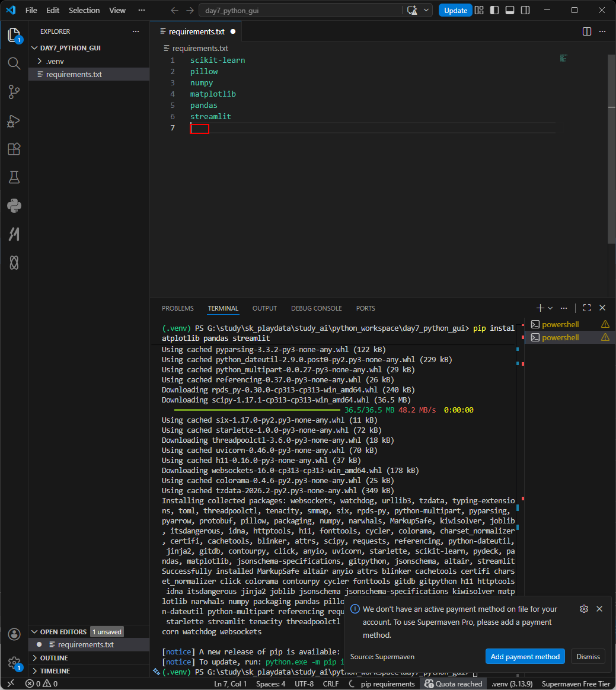Toggle the bottom Panel visibility
The image size is (616, 690).
pyautogui.click(x=510, y=10)
